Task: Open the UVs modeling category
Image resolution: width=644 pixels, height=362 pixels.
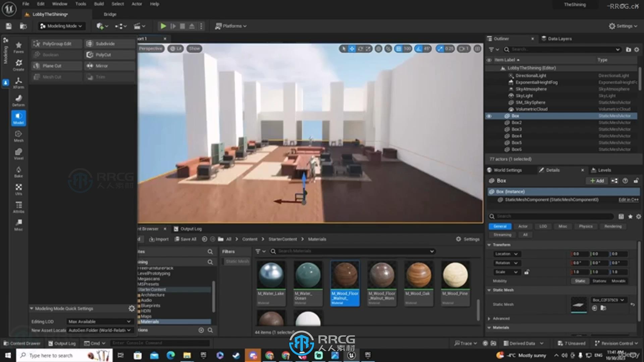Action: 18,189
